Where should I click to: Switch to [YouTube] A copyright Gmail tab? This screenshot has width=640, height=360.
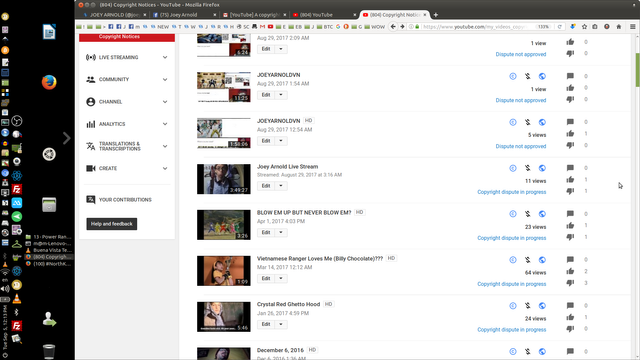coord(254,15)
